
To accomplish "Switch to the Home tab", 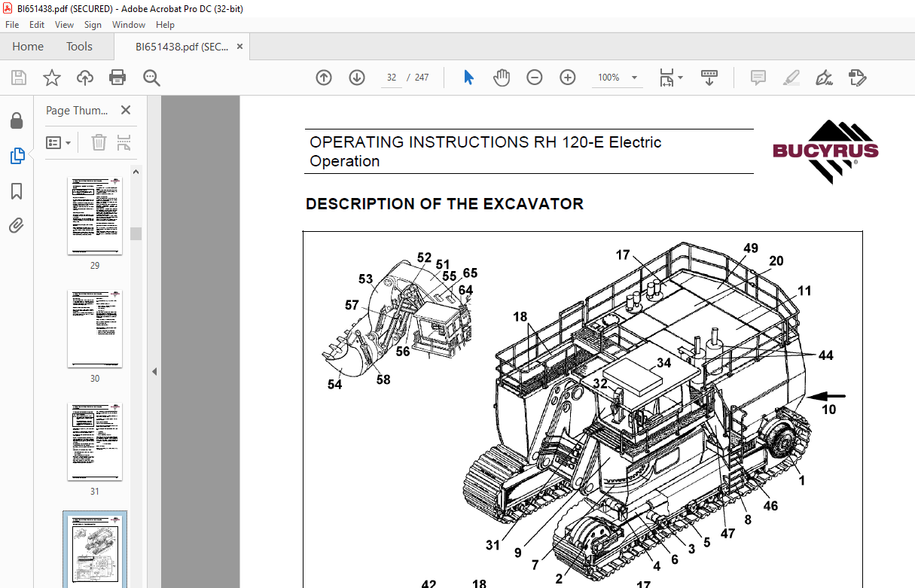I will coord(28,47).
